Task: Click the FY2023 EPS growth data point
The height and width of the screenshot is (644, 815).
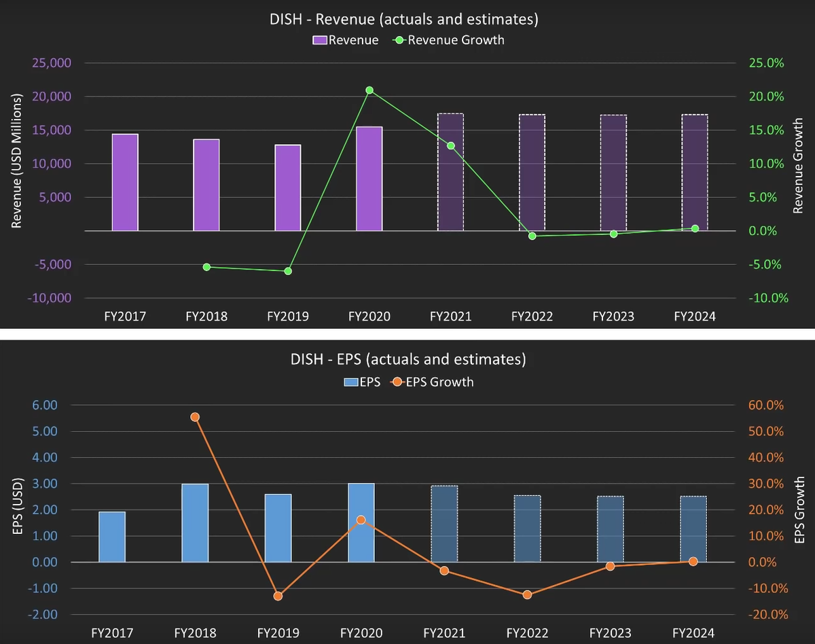Action: [x=610, y=566]
